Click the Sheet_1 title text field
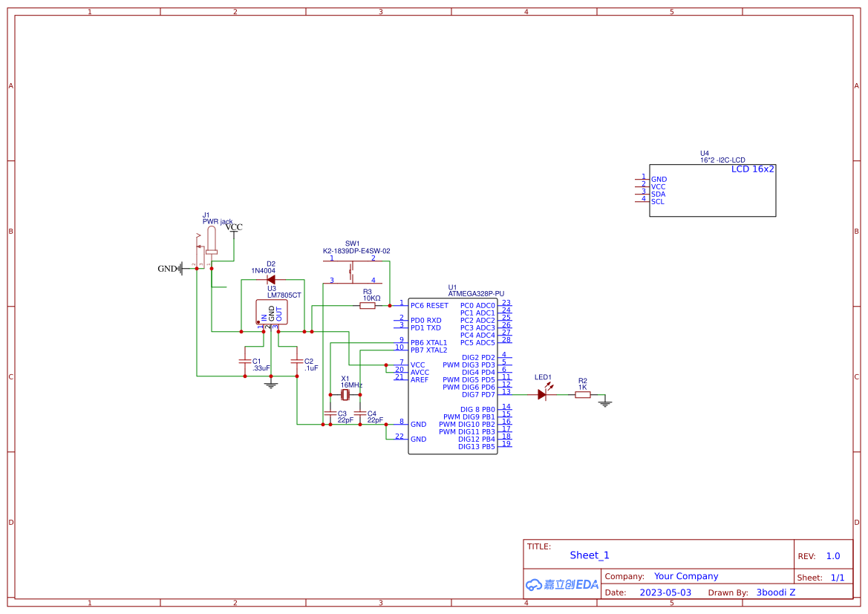This screenshot has height=614, width=868. 589,555
